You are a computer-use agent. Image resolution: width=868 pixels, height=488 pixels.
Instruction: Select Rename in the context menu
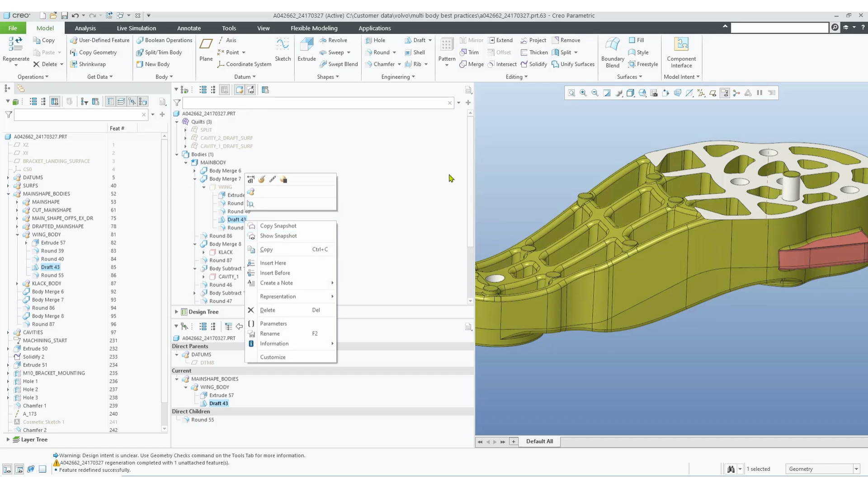[x=291, y=333]
